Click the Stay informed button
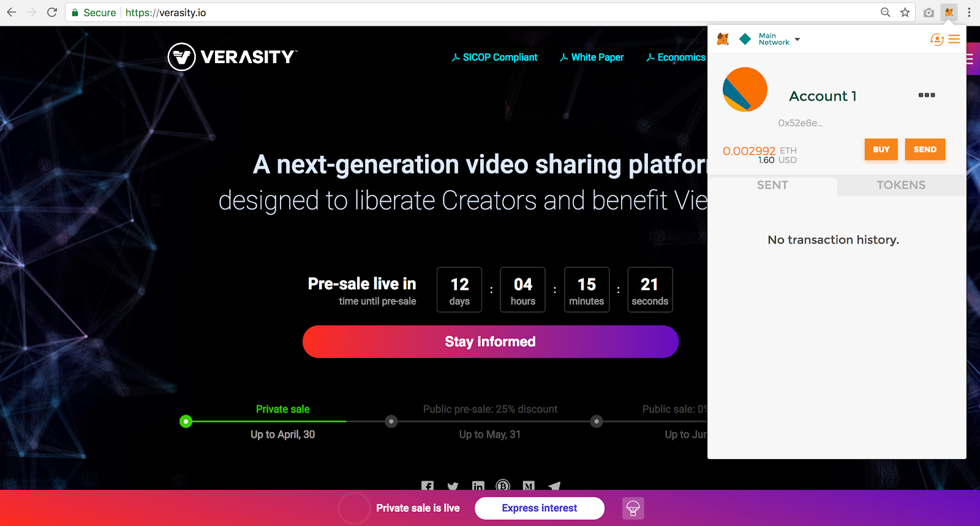Image resolution: width=980 pixels, height=526 pixels. tap(491, 341)
